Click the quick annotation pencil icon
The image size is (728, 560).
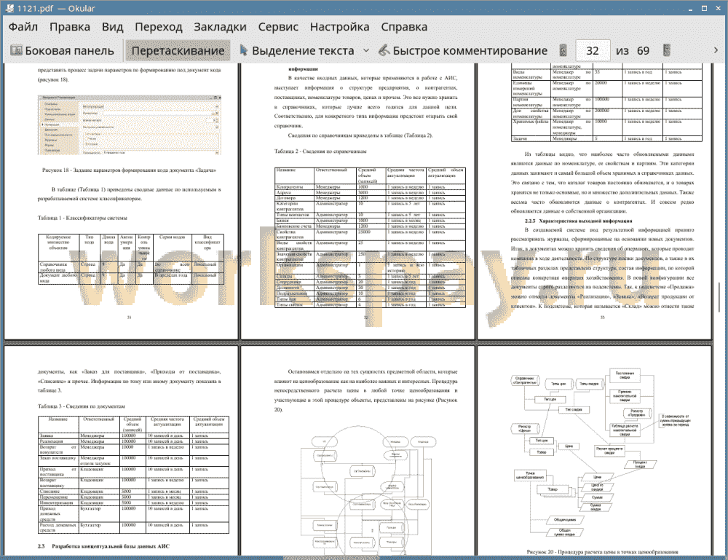(384, 50)
